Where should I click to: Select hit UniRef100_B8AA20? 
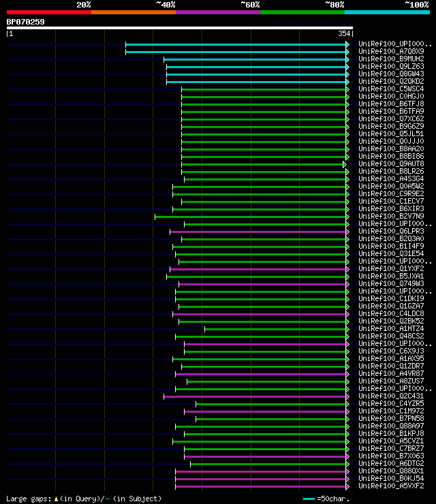pyautogui.click(x=391, y=149)
